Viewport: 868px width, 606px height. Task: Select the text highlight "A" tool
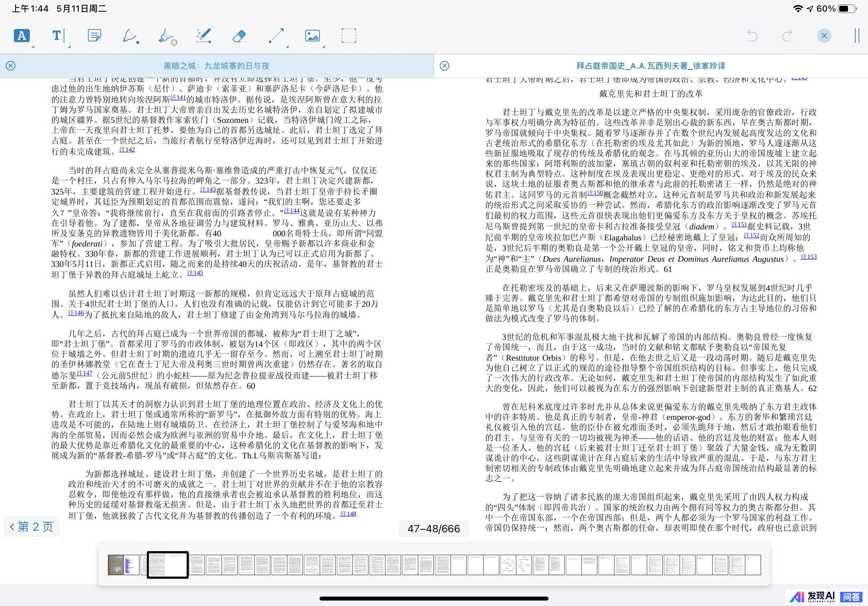(x=21, y=36)
